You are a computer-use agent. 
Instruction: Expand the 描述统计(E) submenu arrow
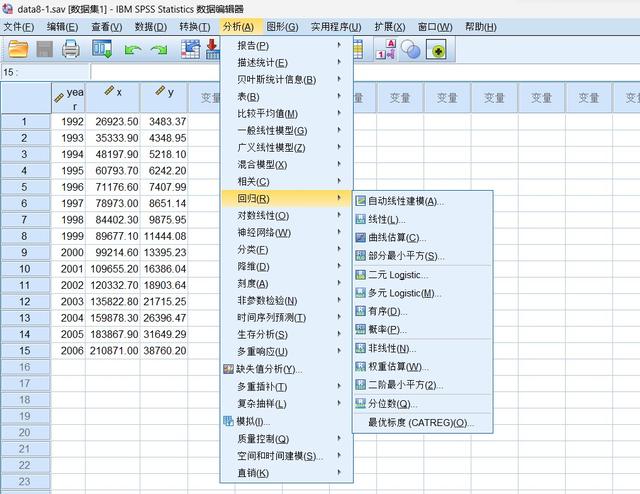click(x=339, y=62)
